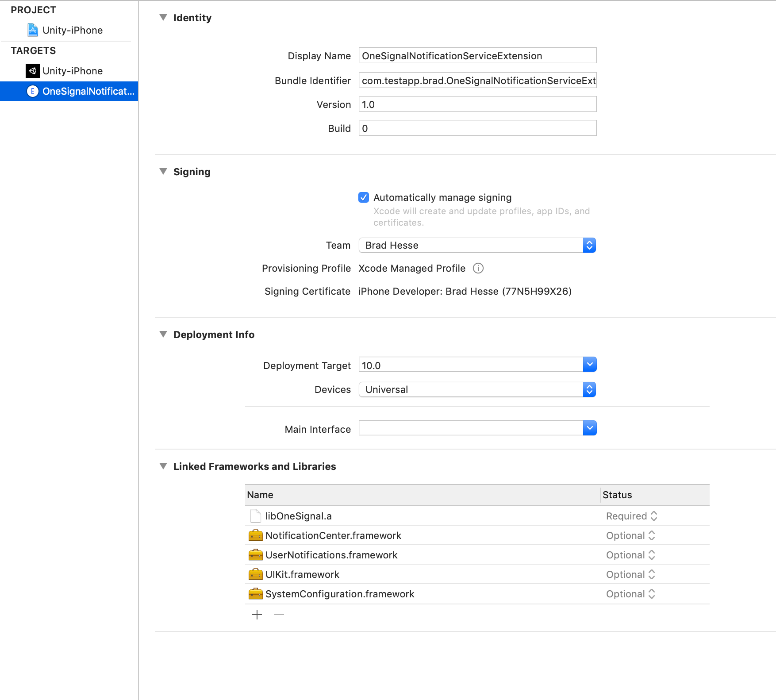Click the UserNotifications.framework icon
776x700 pixels.
(x=256, y=554)
